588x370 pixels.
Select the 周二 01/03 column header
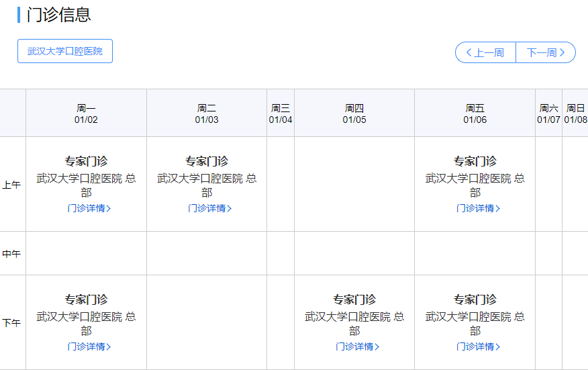pyautogui.click(x=207, y=113)
